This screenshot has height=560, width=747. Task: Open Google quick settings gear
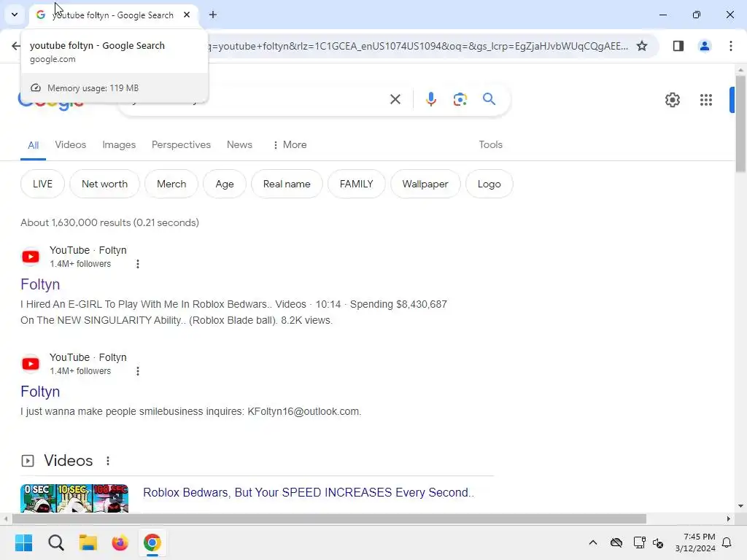(x=672, y=100)
